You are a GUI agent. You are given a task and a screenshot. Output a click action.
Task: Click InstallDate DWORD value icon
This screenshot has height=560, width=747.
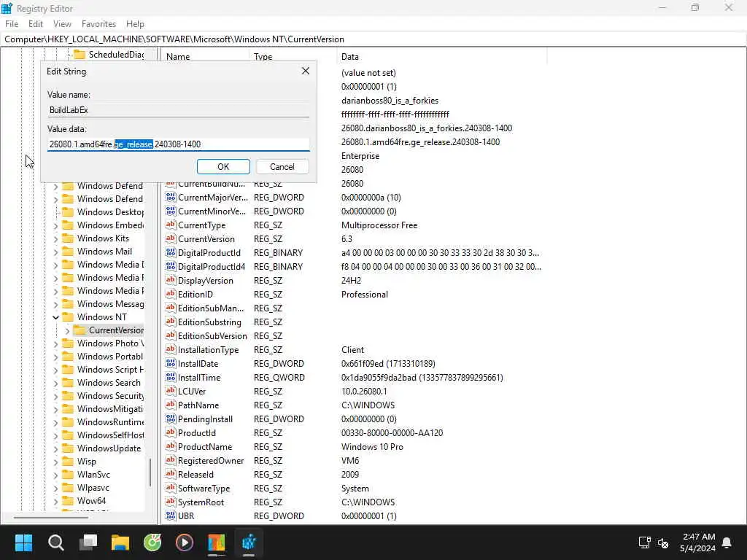171,363
